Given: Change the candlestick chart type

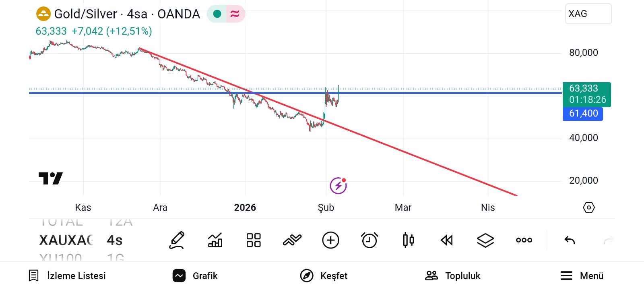Looking at the screenshot, I should [408, 240].
